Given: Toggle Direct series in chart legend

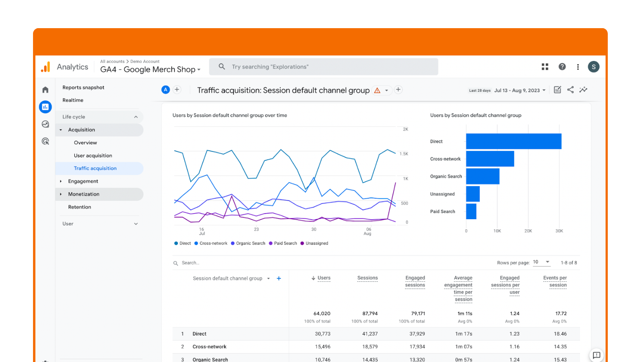Looking at the screenshot, I should pos(182,243).
